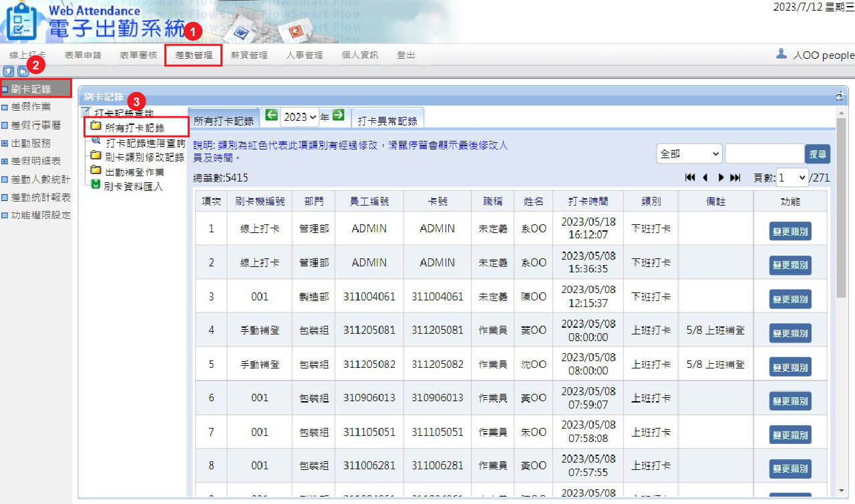Click the magnifier icon for 打卡記錄進階查詢
855x504 pixels.
[x=96, y=142]
